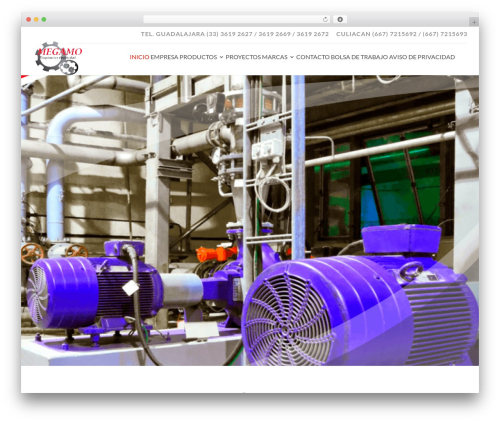
Task: Go to the INICIO menu item
Action: [139, 57]
